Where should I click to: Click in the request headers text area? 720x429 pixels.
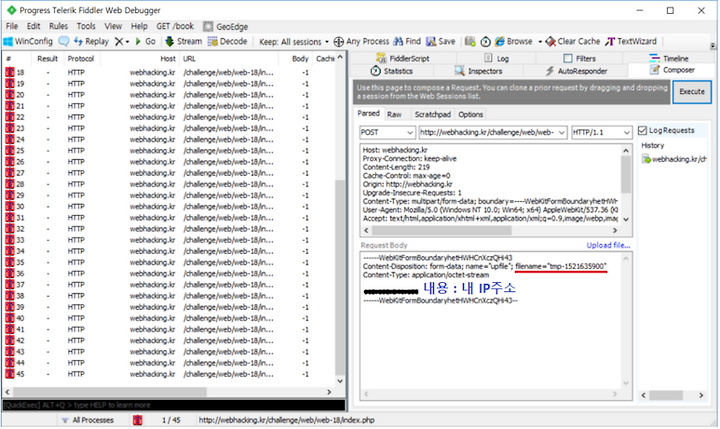(490, 185)
